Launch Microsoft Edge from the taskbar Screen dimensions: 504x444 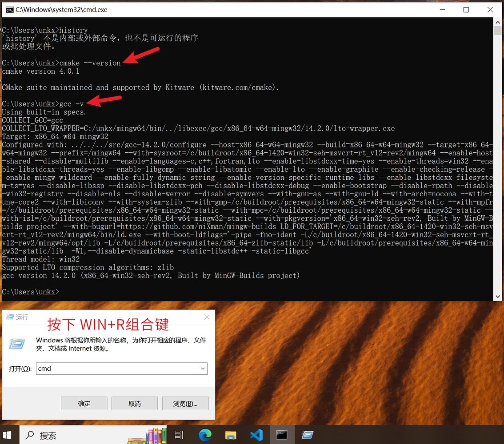(x=205, y=435)
